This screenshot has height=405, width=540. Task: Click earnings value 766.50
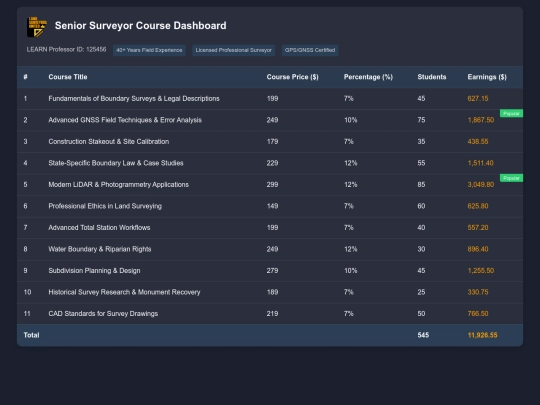[x=478, y=314]
